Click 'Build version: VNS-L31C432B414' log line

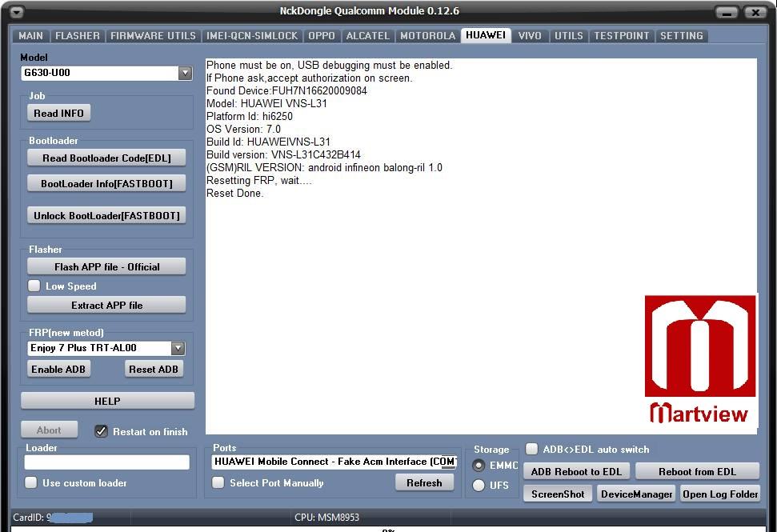click(x=283, y=154)
